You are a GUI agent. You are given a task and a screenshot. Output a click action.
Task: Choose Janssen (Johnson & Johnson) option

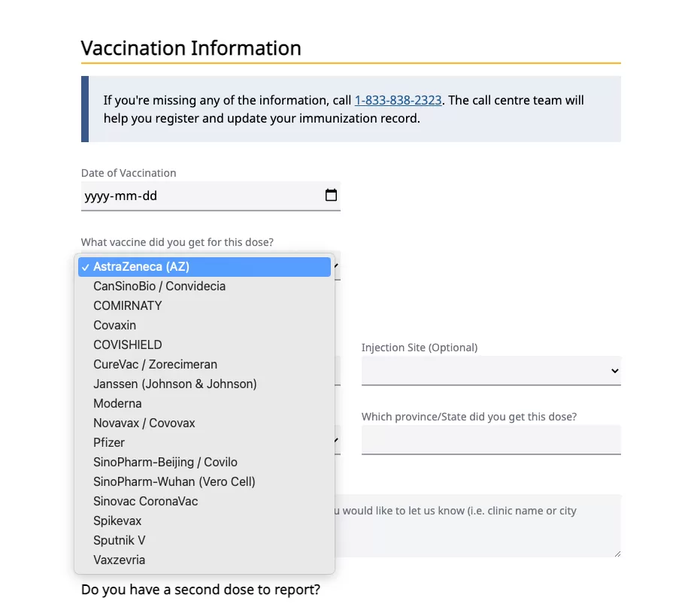click(x=205, y=384)
